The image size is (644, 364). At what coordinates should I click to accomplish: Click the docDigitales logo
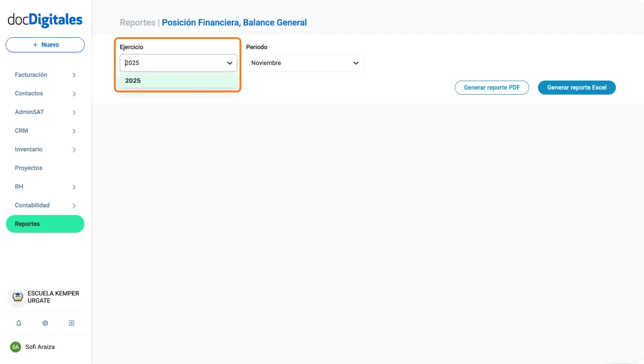[x=45, y=19]
